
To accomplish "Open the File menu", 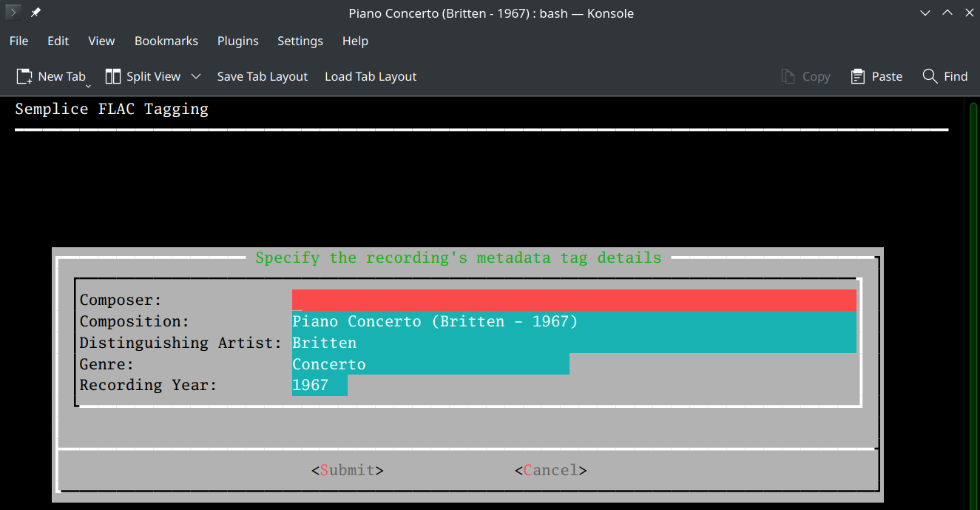I will click(18, 41).
